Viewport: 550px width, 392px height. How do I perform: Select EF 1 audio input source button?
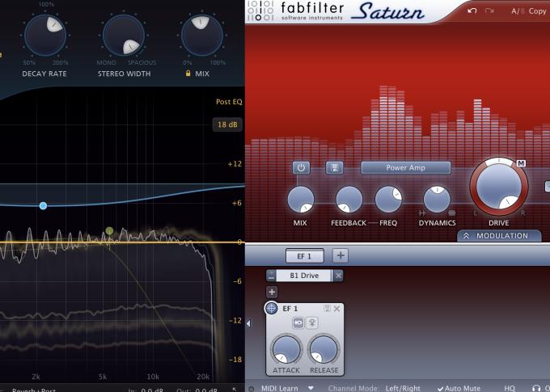pos(298,322)
